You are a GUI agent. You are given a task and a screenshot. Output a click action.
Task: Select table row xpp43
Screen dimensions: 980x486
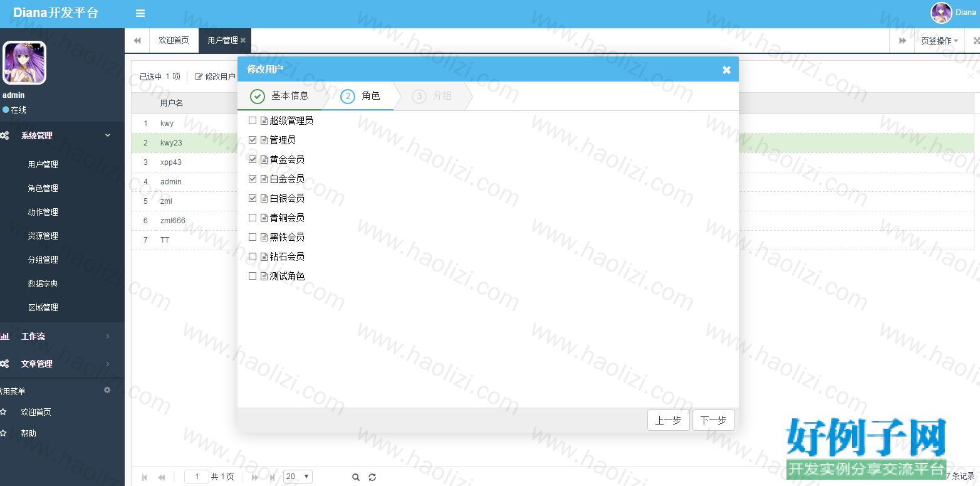pyautogui.click(x=553, y=162)
